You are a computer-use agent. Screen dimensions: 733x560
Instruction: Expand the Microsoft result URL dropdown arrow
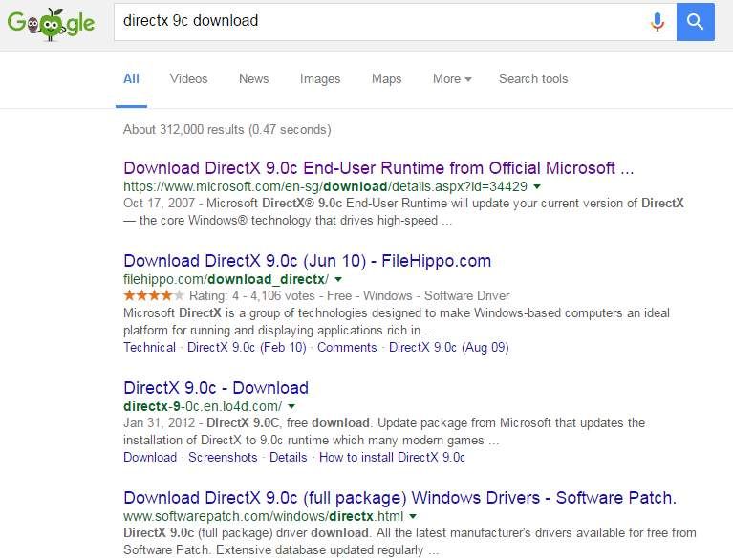pos(537,186)
